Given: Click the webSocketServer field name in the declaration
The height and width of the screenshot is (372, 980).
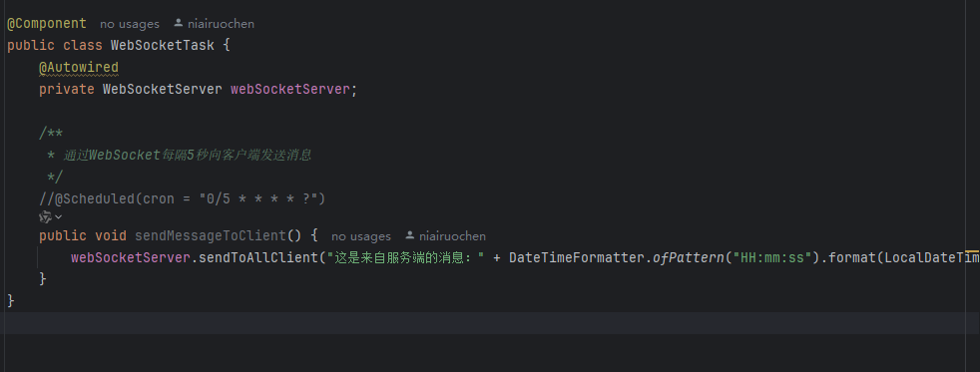Looking at the screenshot, I should (290, 89).
